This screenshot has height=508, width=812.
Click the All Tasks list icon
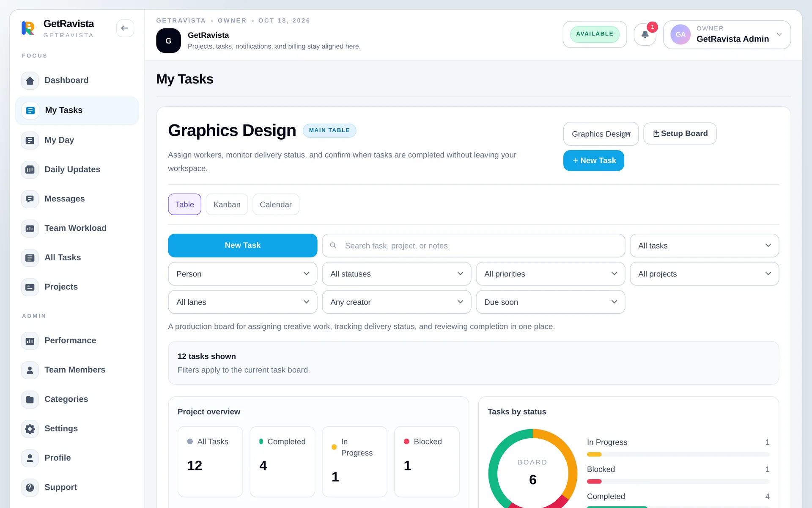point(30,257)
